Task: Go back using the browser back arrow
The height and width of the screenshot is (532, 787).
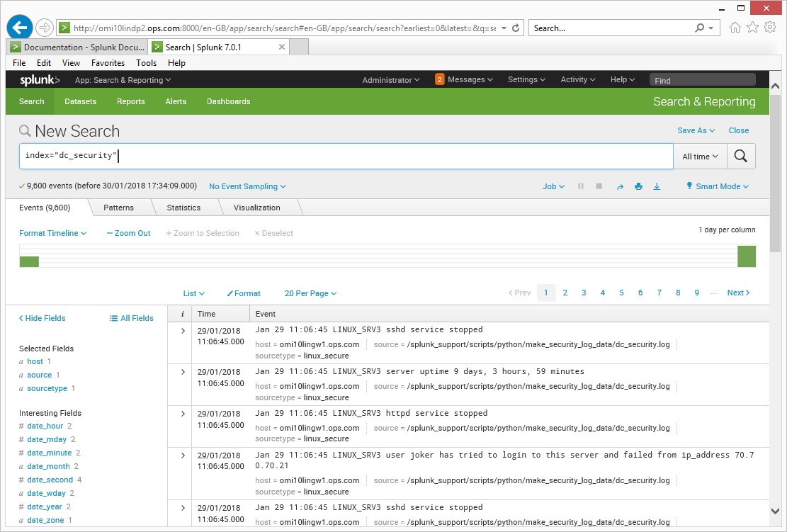Action: tap(21, 28)
